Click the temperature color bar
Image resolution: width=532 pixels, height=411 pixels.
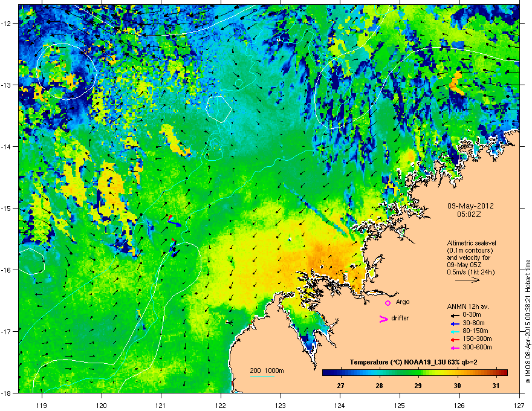click(415, 373)
